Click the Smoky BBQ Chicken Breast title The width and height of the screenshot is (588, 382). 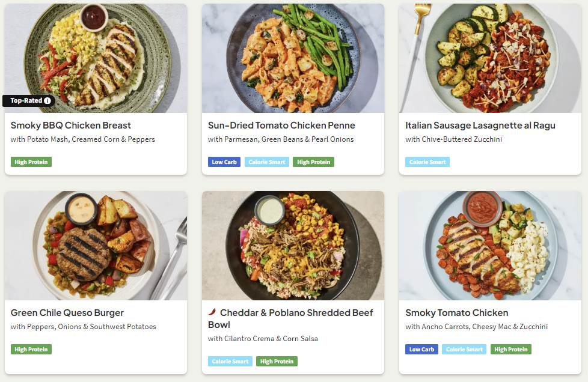click(x=71, y=126)
